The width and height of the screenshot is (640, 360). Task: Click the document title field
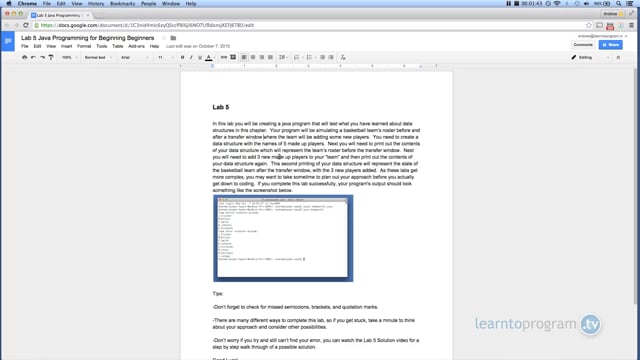pyautogui.click(x=88, y=38)
